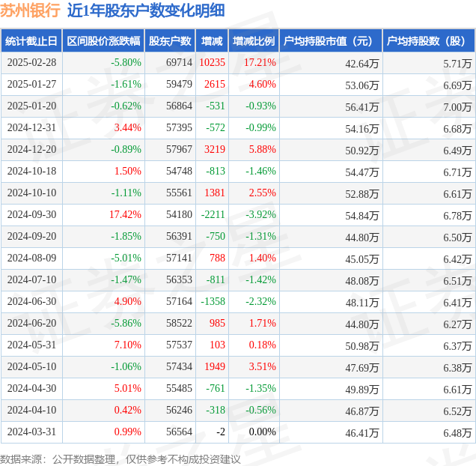Click the 区间股价涨跌幅 column header
This screenshot has width=476, height=466.
click(103, 40)
